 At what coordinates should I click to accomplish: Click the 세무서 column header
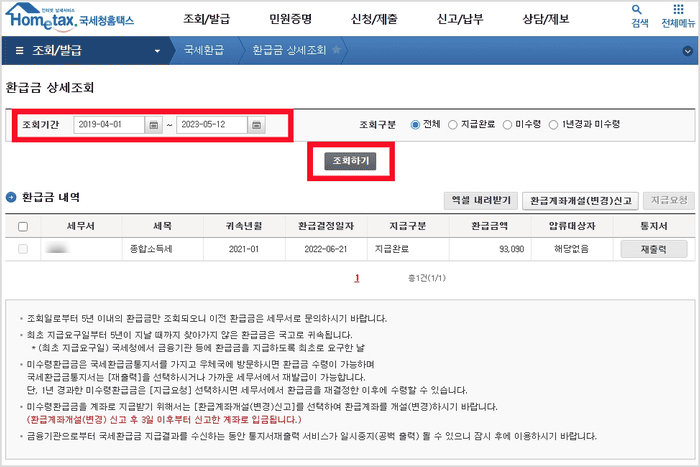[81, 226]
